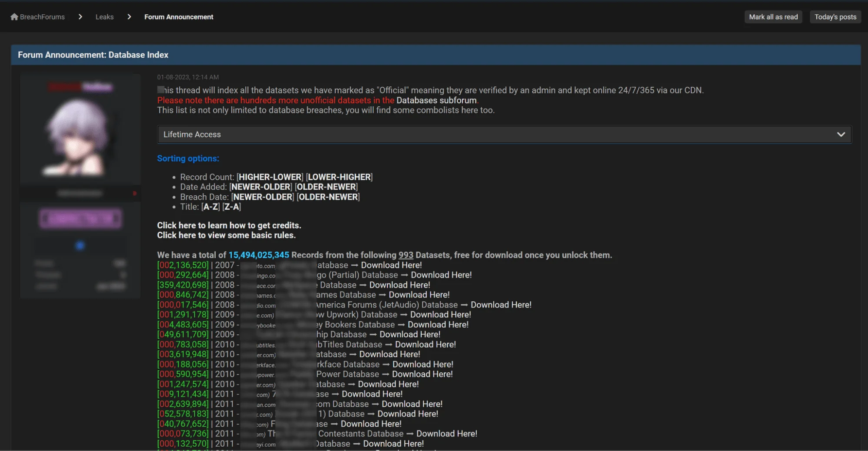
Task: Click the [049,611,709] record count
Action: click(x=183, y=335)
